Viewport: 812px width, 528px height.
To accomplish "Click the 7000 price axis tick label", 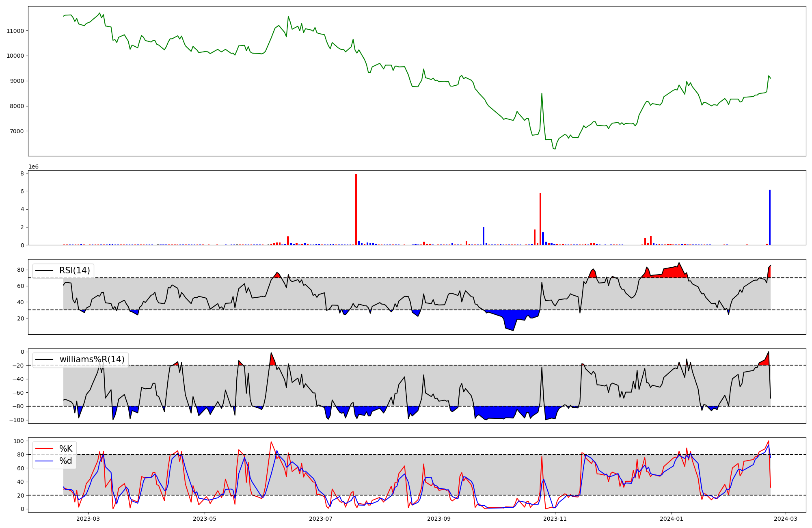I will coord(17,131).
